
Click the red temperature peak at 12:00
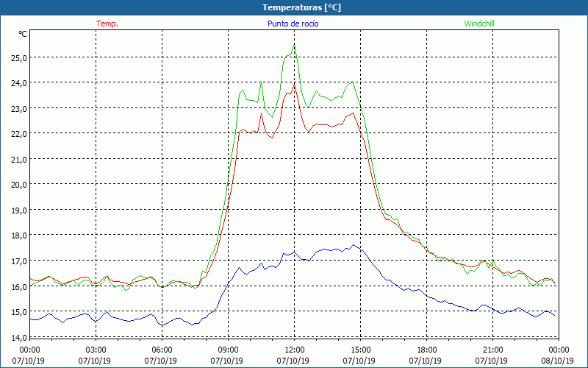click(295, 85)
